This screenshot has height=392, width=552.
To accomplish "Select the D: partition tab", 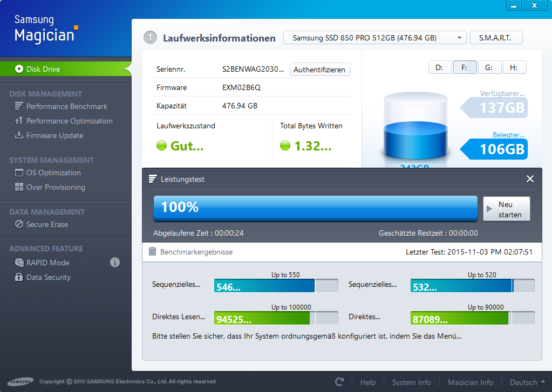I will (x=440, y=67).
